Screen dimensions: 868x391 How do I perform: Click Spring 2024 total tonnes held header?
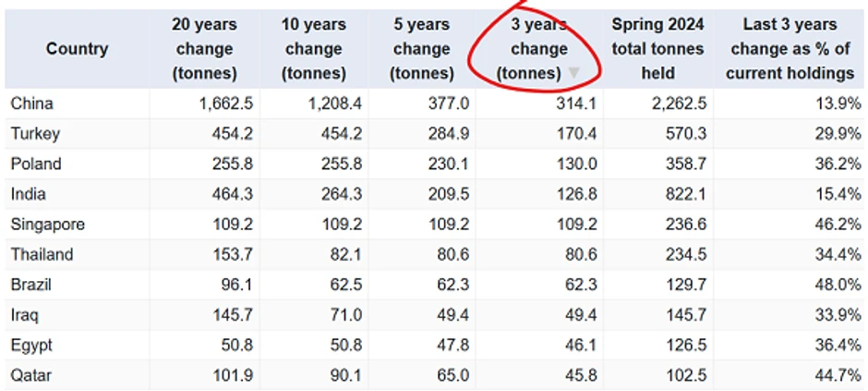[657, 49]
